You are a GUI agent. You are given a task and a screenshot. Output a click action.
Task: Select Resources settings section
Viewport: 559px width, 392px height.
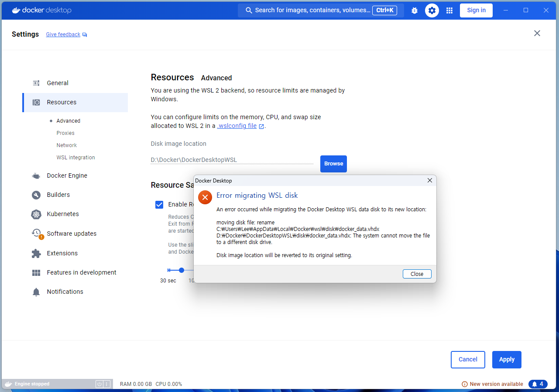(75, 102)
